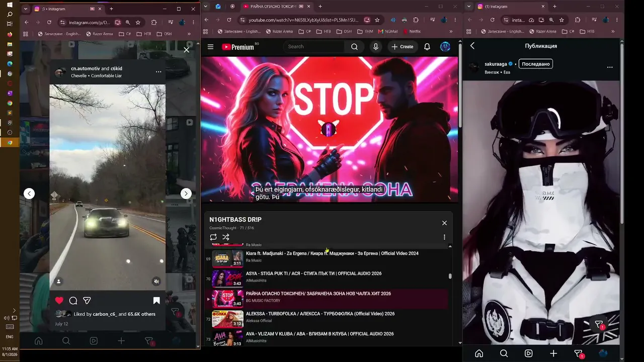The width and height of the screenshot is (644, 362).
Task: Click the AVA - VLIZAM V KLUBA thumbnail
Action: pos(227,338)
